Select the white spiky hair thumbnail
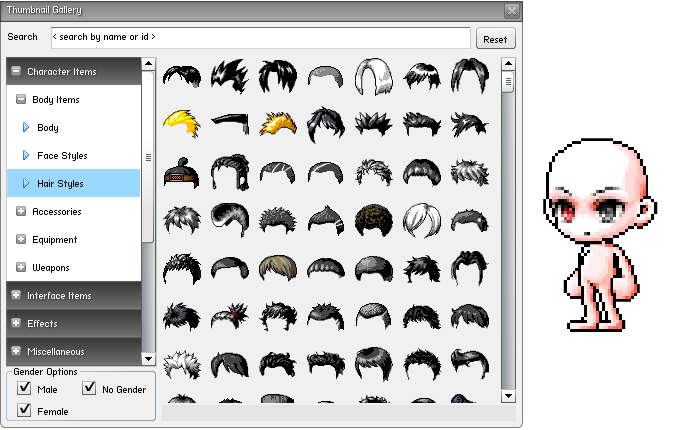 coord(182,365)
